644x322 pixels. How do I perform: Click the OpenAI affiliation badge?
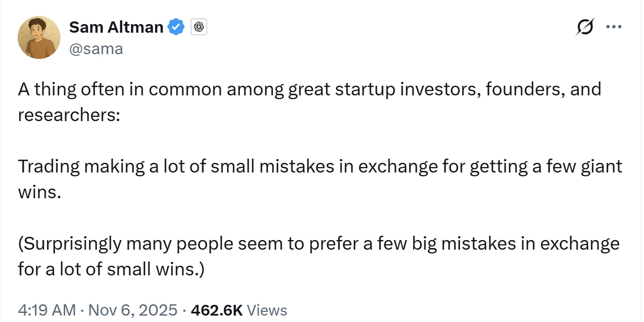coord(199,27)
